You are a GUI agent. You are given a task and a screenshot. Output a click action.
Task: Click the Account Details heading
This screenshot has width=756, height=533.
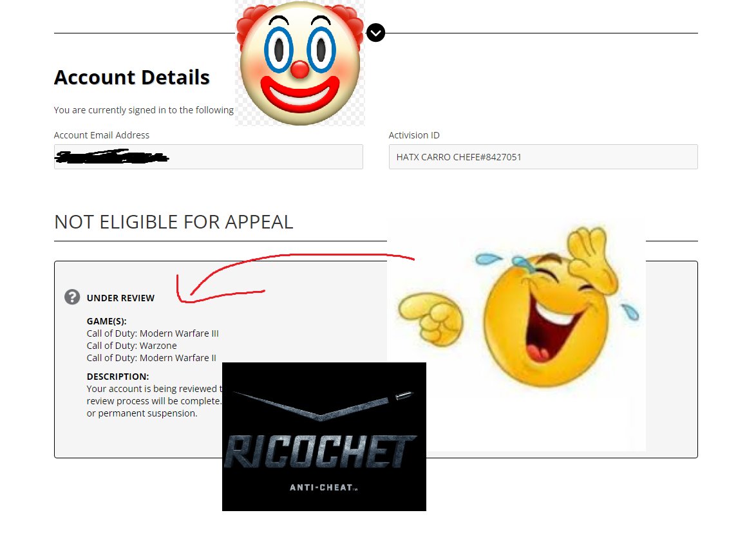point(131,77)
